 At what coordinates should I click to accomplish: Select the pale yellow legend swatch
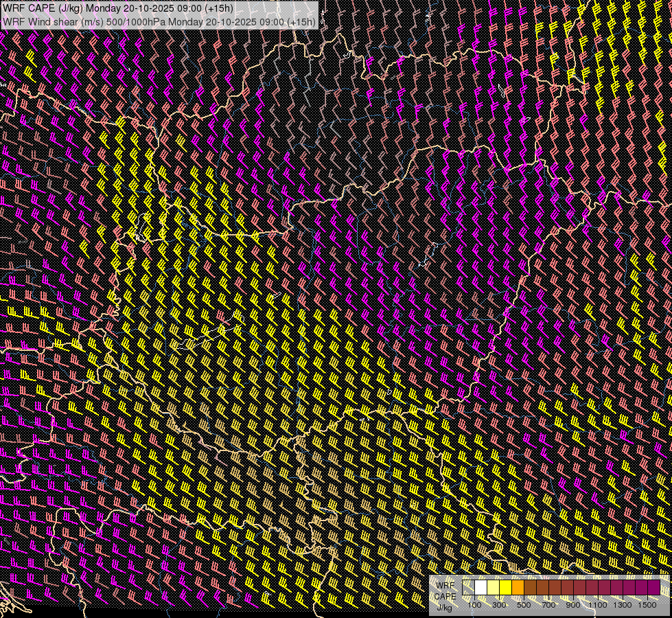click(494, 587)
